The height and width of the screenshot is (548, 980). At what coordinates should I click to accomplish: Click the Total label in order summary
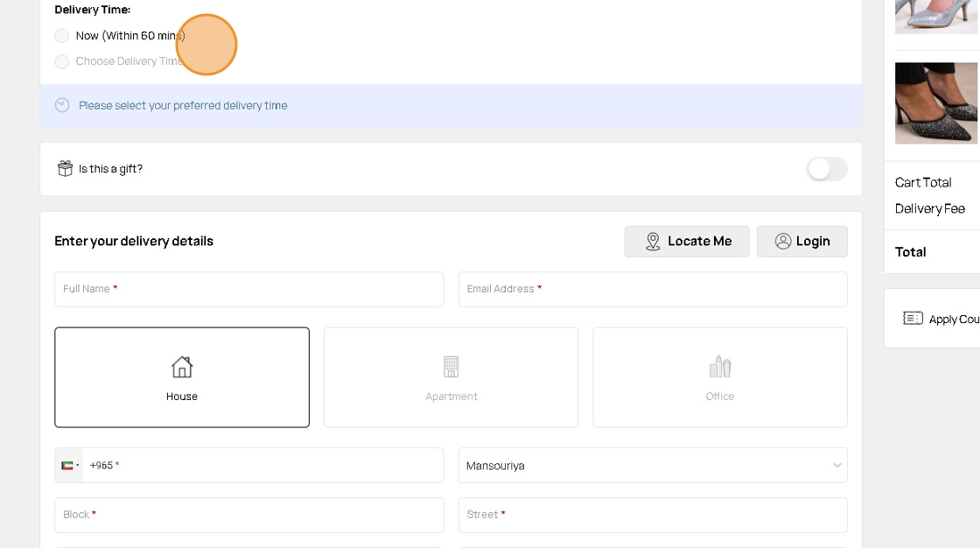point(911,252)
